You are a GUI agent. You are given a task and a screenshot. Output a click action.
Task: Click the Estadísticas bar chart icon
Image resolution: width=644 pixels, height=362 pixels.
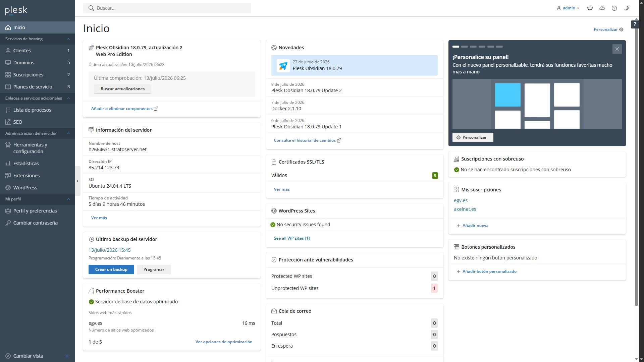8,164
